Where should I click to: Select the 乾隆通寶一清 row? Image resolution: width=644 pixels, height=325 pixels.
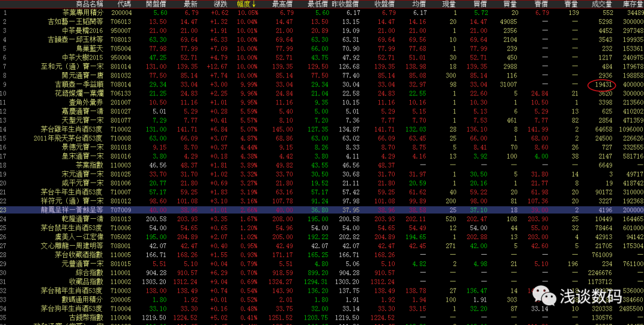tap(322, 219)
